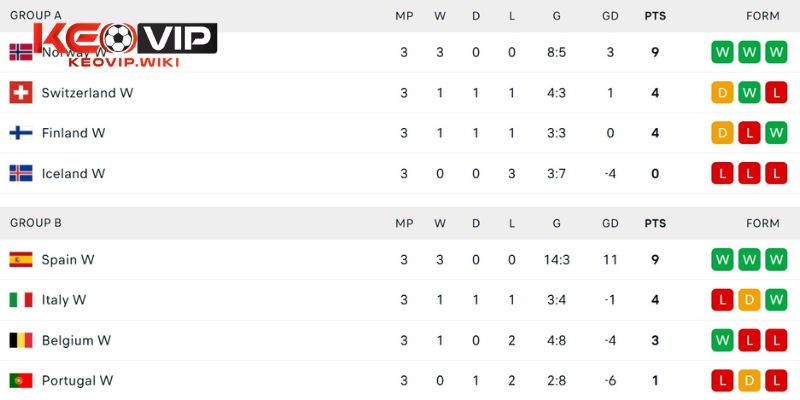Screen dimensions: 800x400
Task: Click the Group B heading
Action: pyautogui.click(x=36, y=223)
